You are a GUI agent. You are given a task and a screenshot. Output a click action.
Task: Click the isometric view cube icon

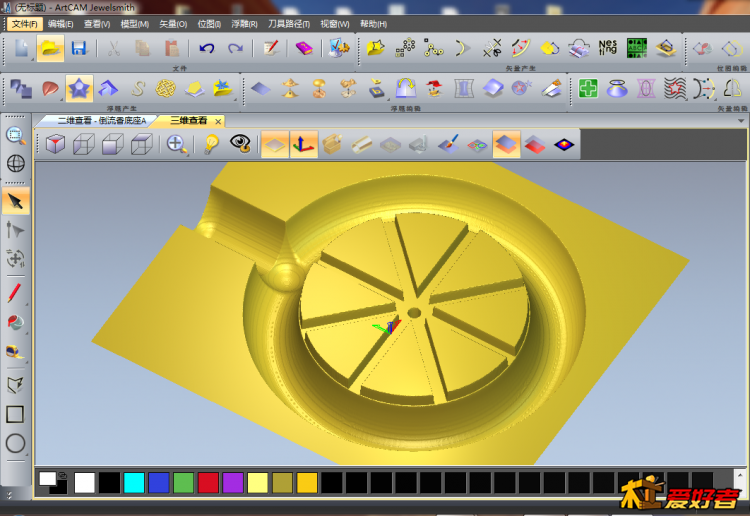point(54,144)
